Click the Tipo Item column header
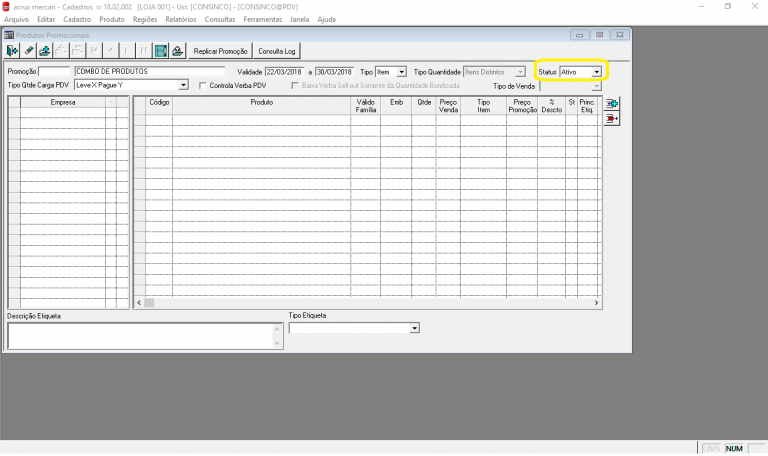The image size is (768, 456). [483, 106]
